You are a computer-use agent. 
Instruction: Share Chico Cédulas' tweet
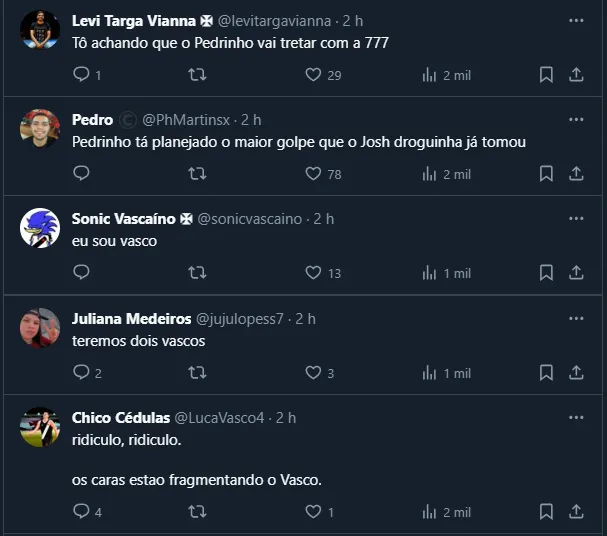(577, 512)
